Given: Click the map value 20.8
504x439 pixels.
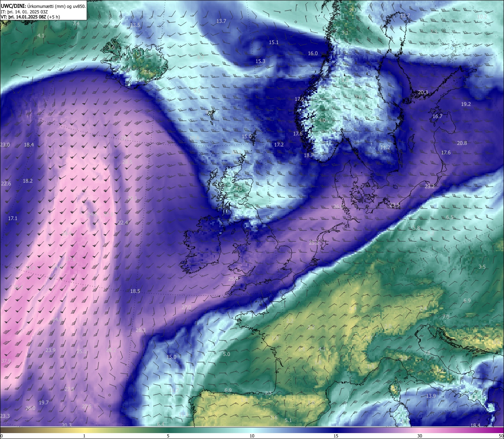Looking at the screenshot, I should pyautogui.click(x=462, y=143).
